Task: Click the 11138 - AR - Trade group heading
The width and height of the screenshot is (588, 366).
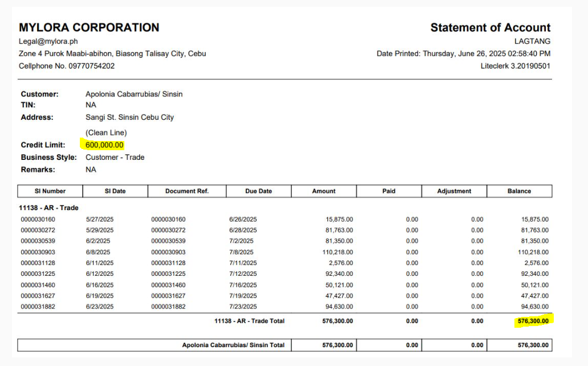Action: [48, 207]
